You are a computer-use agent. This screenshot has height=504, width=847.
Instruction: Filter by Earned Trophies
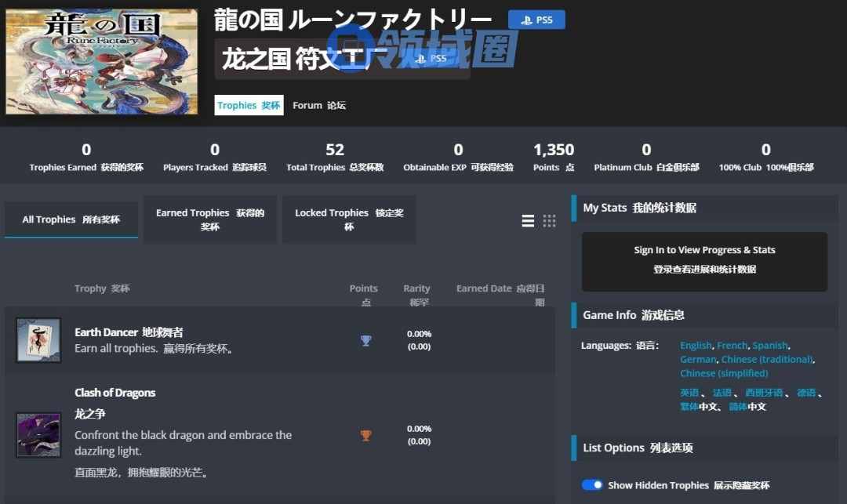[210, 219]
